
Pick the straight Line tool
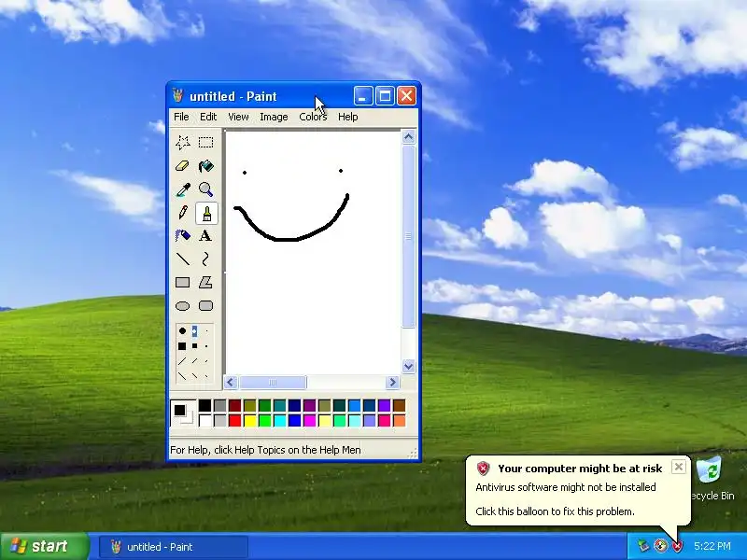click(x=183, y=259)
